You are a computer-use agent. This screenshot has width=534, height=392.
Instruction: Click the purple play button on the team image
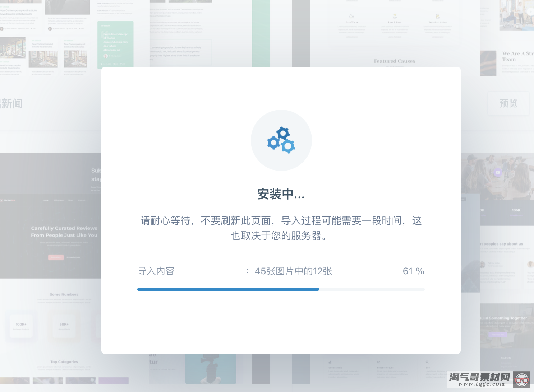[497, 173]
